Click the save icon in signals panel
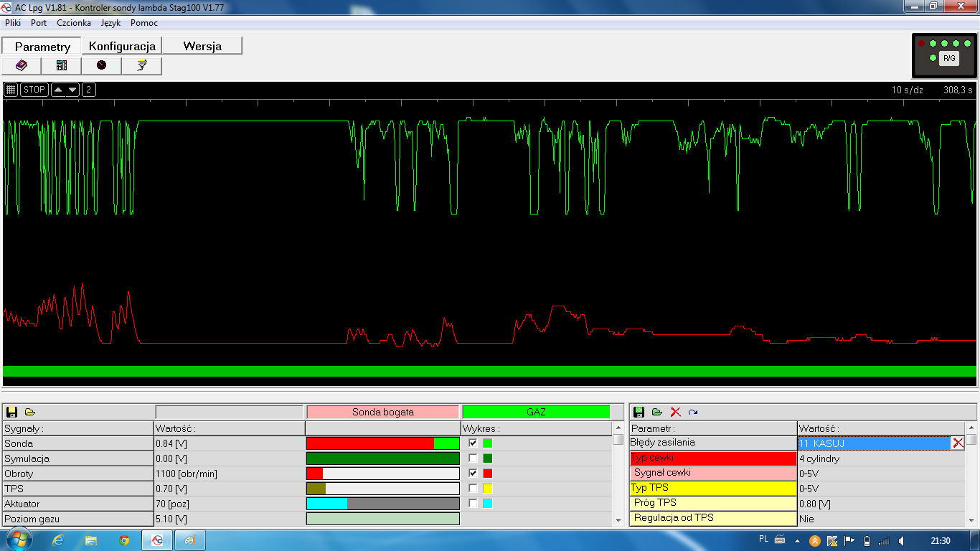This screenshot has width=980, height=551. pos(12,412)
